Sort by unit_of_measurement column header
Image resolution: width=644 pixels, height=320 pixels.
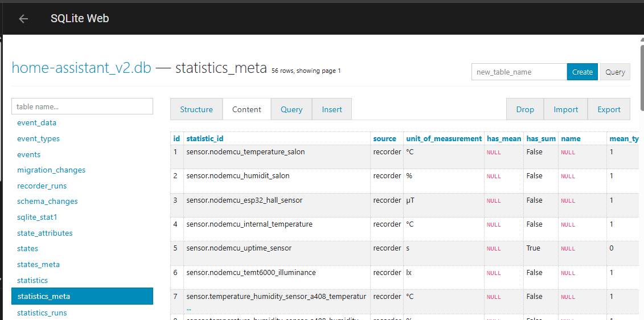click(x=444, y=139)
